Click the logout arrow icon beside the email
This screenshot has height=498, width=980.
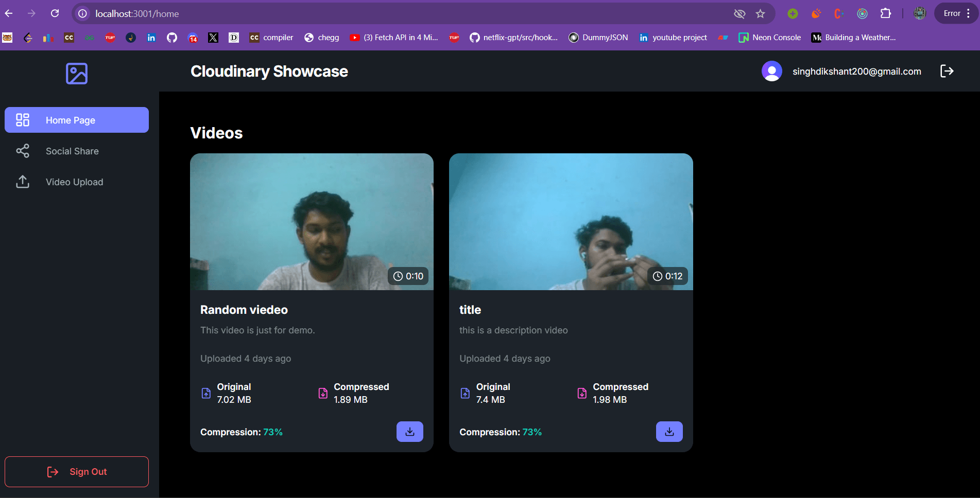947,71
